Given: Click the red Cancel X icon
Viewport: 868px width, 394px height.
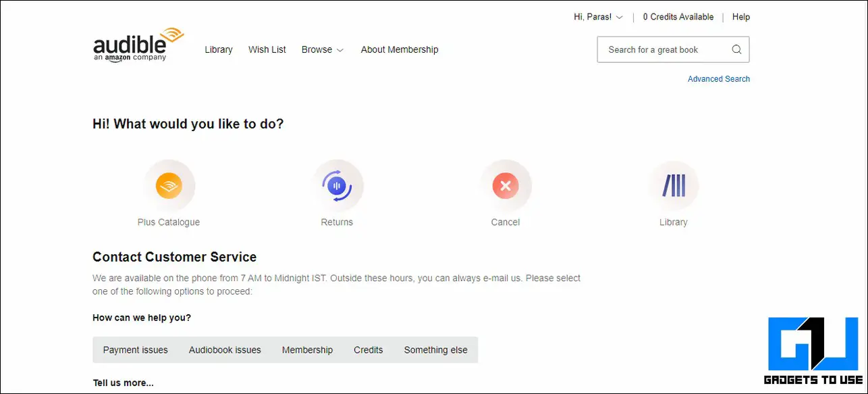Looking at the screenshot, I should [x=506, y=186].
